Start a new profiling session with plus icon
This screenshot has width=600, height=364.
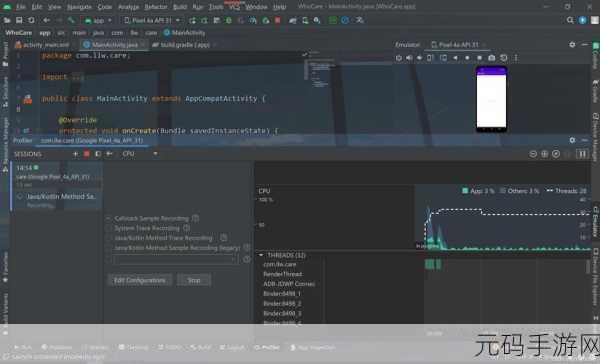coord(75,154)
